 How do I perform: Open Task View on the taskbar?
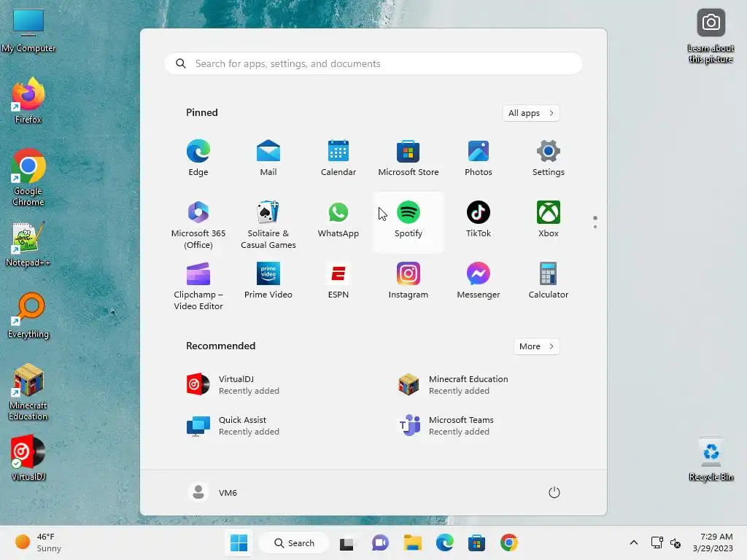(x=347, y=542)
